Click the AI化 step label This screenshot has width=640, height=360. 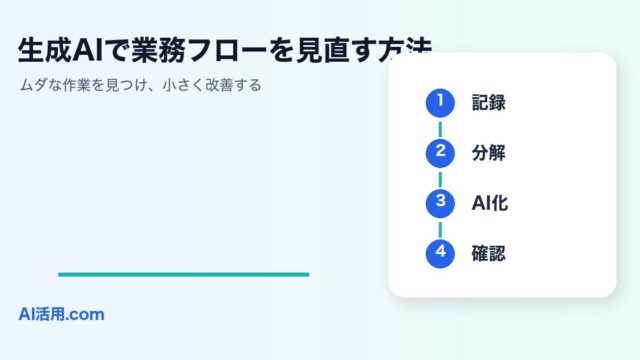click(490, 203)
